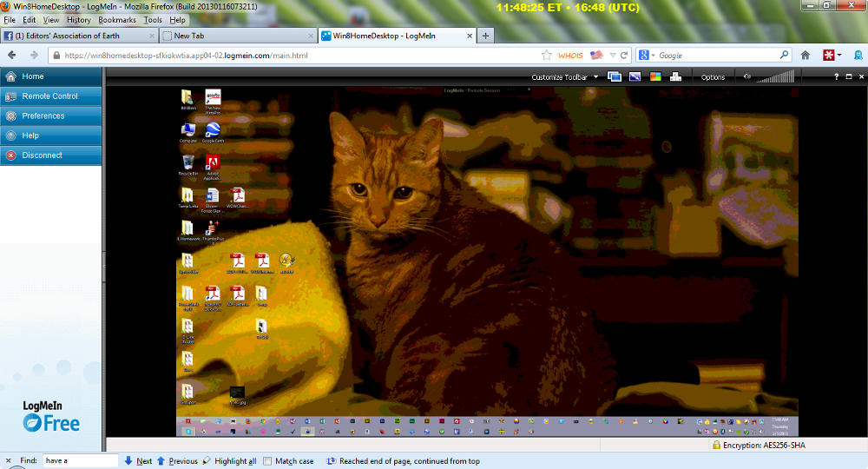Viewport: 868px width, 469px height.
Task: Adjust the remote sound volume slider
Action: [x=775, y=77]
